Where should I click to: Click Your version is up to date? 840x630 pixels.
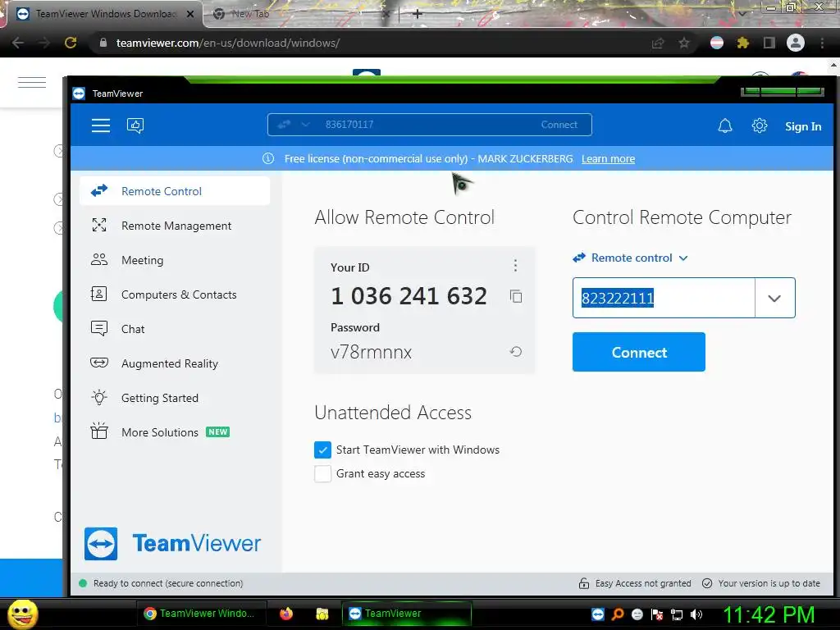(x=761, y=583)
